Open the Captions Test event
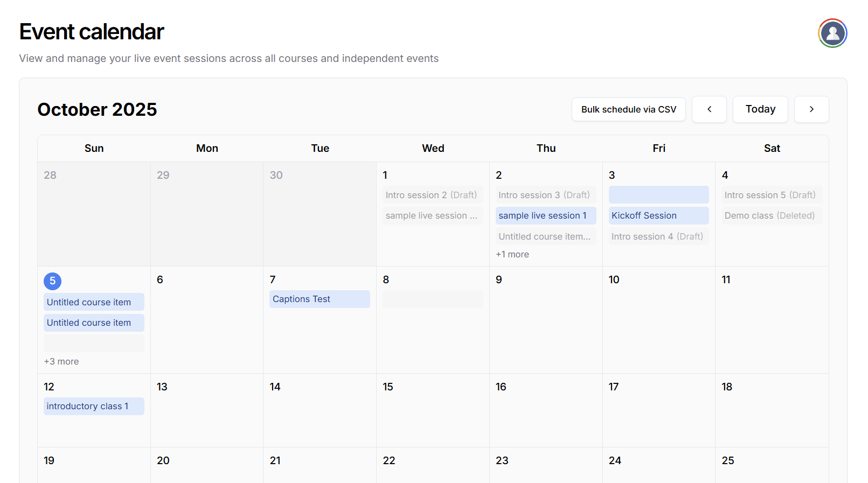Image resolution: width=868 pixels, height=483 pixels. 320,299
